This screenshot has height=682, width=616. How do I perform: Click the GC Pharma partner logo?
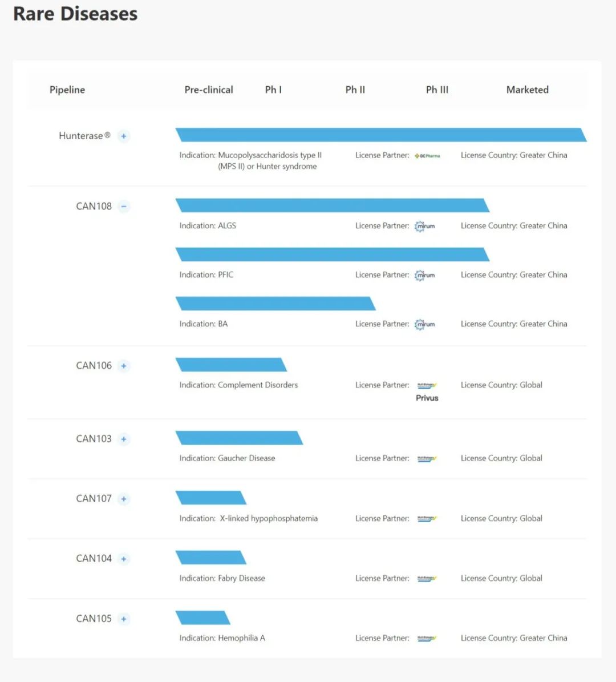427,156
